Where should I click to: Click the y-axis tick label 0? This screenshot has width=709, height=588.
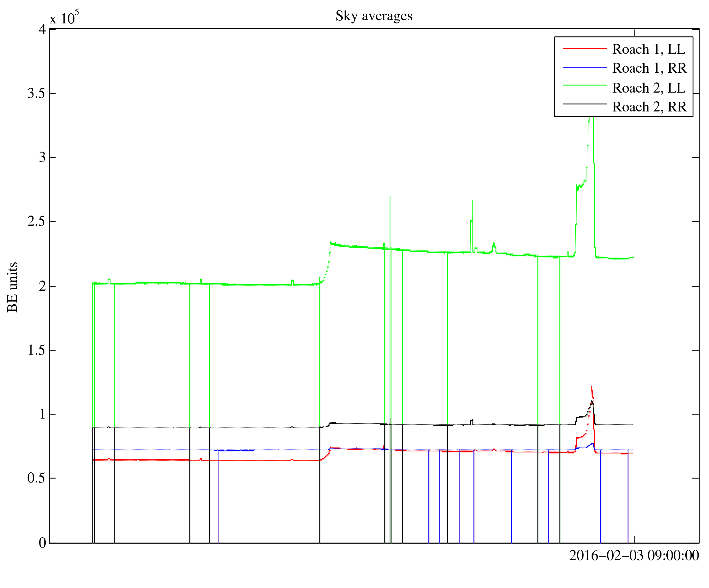click(x=42, y=543)
